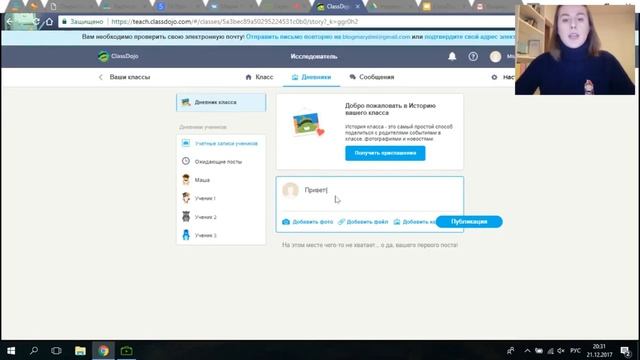Click the webcam video overlay
This screenshot has width=640, height=360.
tap(575, 50)
